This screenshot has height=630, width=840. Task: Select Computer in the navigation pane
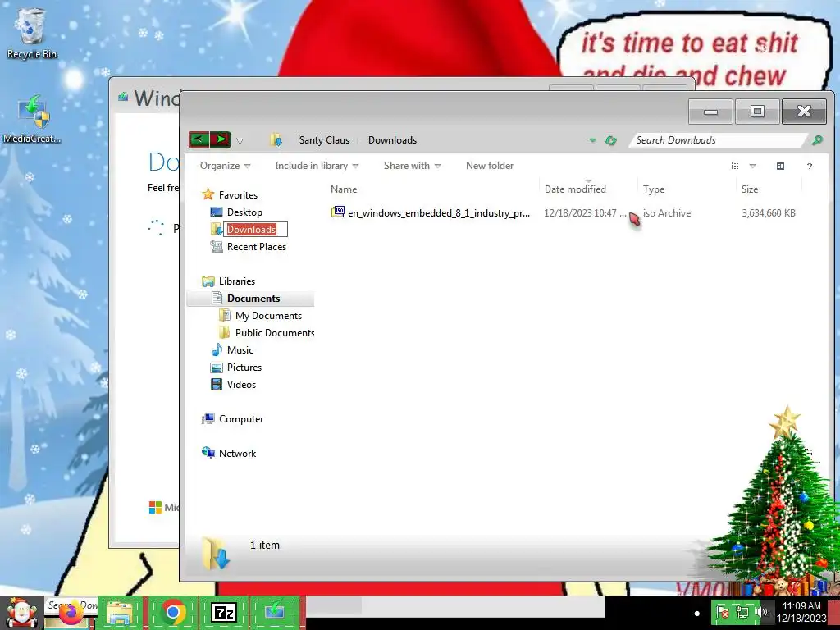tap(241, 419)
